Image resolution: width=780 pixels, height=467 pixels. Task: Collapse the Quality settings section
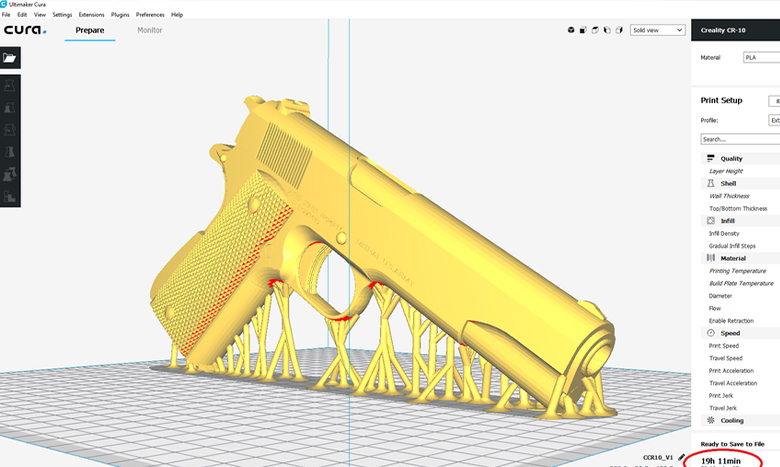(x=741, y=158)
